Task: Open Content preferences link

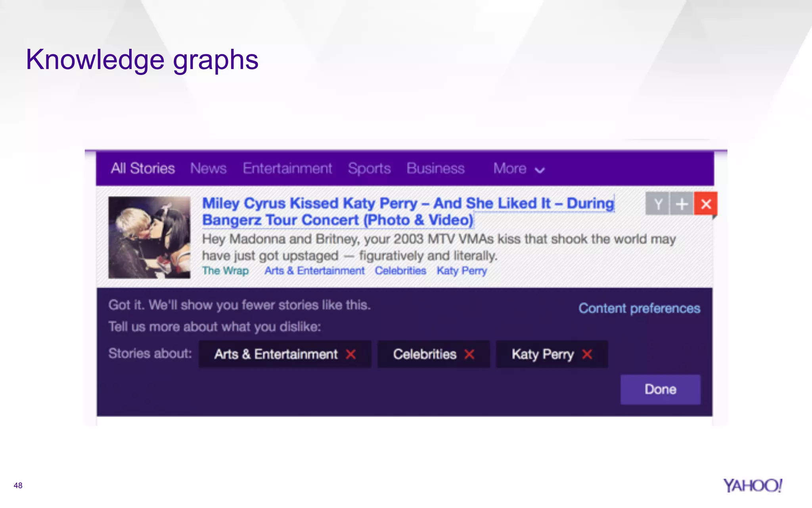Action: [x=639, y=308]
